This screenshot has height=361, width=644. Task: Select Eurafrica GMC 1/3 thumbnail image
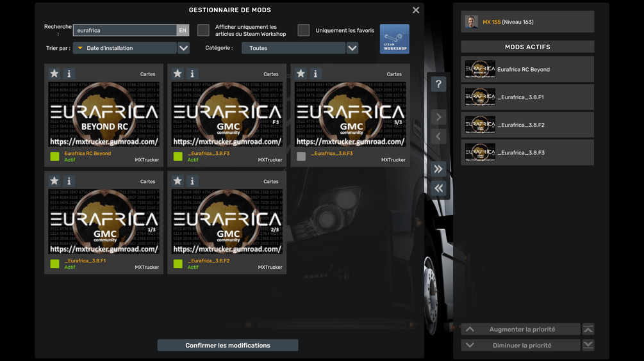pyautogui.click(x=104, y=221)
